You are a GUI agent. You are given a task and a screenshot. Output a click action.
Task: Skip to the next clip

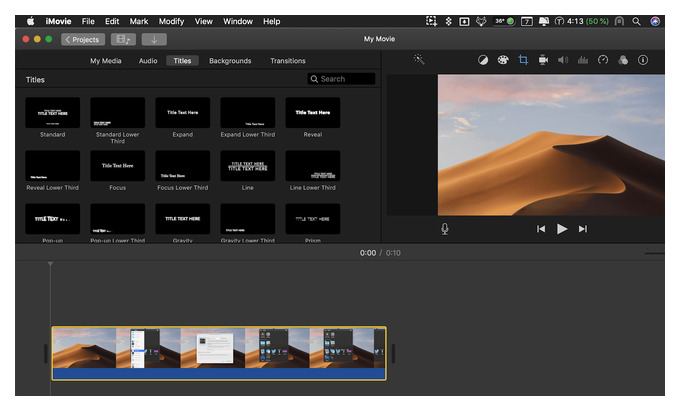[582, 229]
